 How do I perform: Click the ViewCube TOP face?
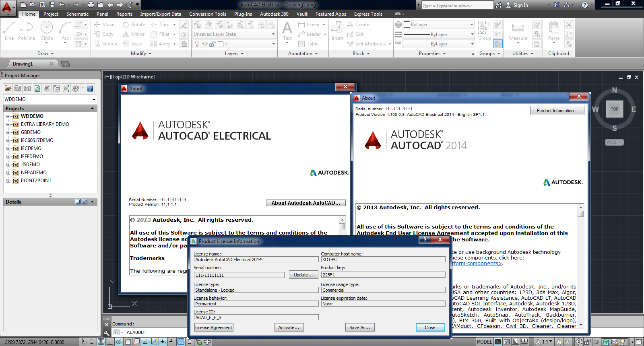tap(615, 109)
